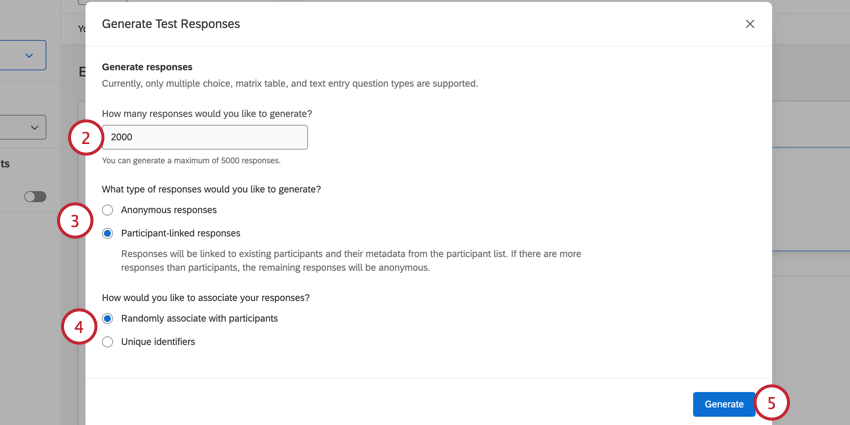850x425 pixels.
Task: Click the bold Generate responses heading
Action: click(x=147, y=67)
